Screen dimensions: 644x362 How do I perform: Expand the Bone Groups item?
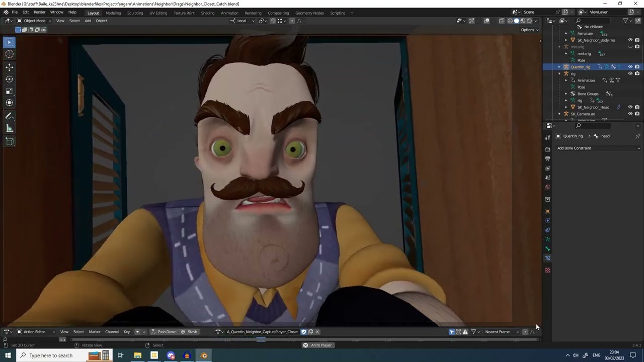pos(566,94)
